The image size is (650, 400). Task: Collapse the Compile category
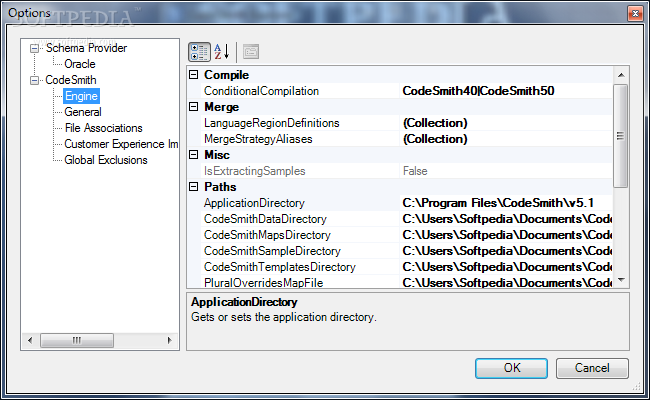click(x=194, y=75)
